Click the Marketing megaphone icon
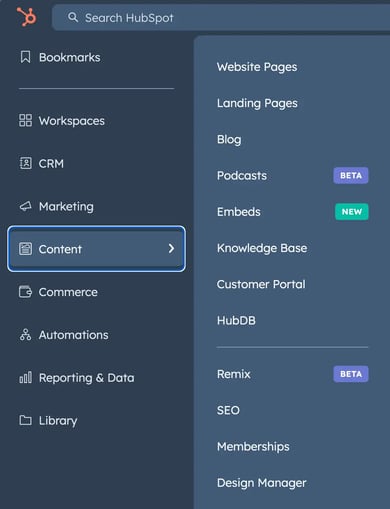Image resolution: width=390 pixels, height=509 pixels. [x=25, y=206]
